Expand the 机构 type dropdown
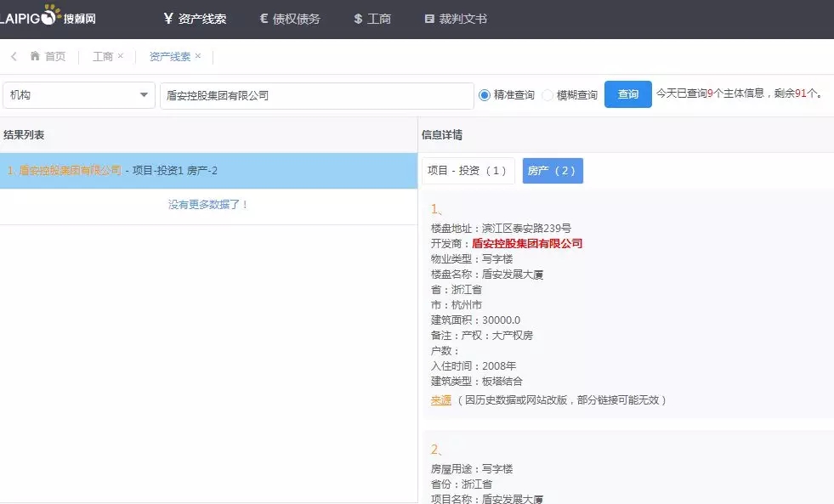The width and height of the screenshot is (834, 504). 79,95
